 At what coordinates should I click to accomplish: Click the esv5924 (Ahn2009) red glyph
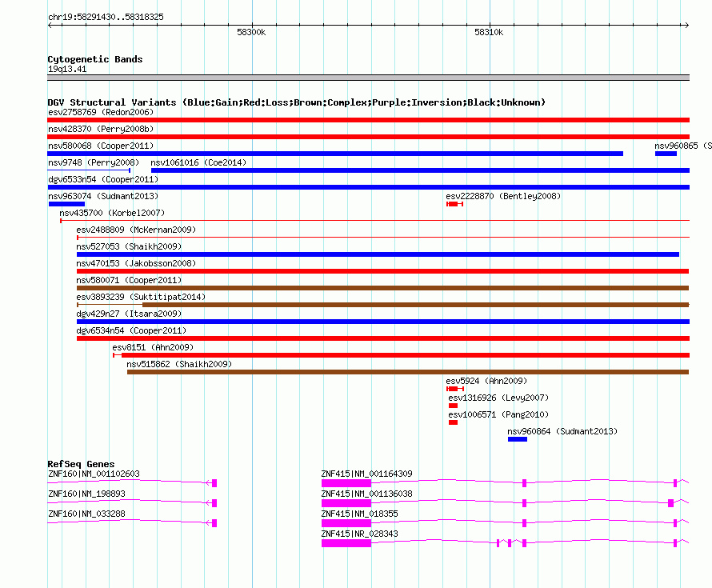455,389
